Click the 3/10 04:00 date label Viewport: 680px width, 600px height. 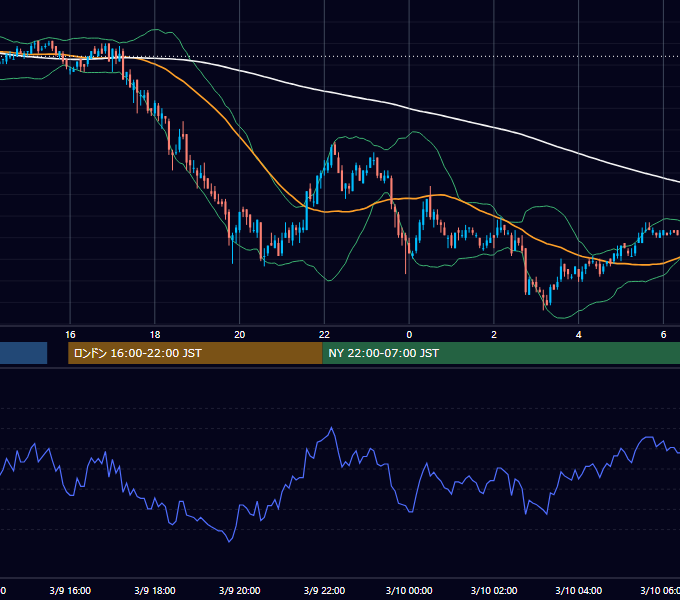[x=579, y=590]
